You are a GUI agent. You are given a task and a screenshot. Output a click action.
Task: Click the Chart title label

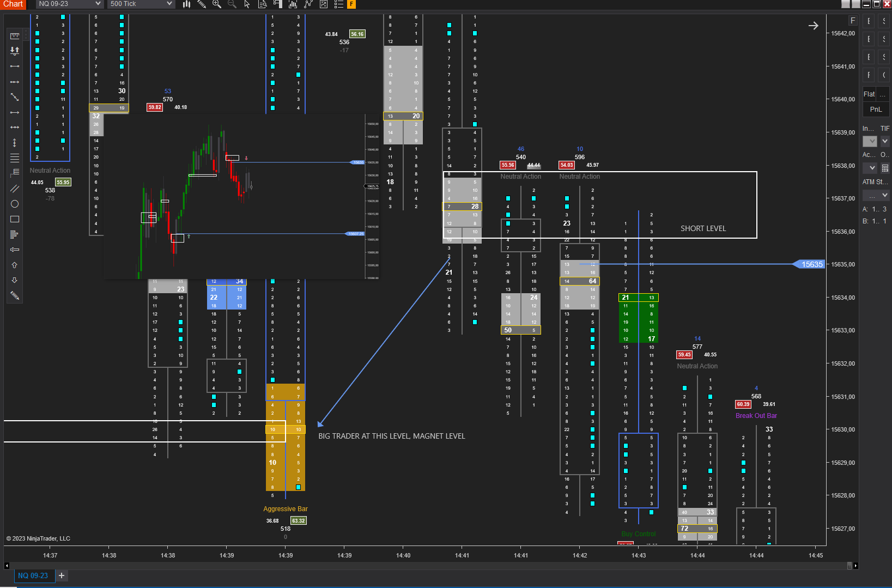click(x=13, y=4)
